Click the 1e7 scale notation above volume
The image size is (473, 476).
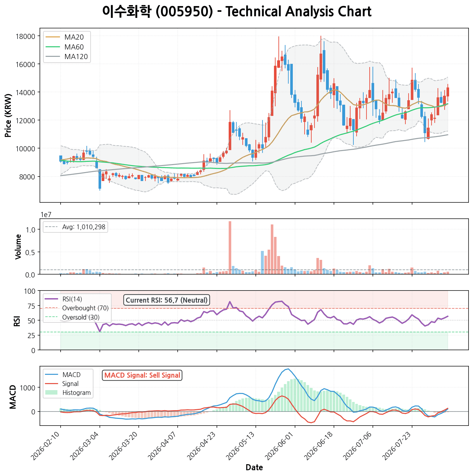click(x=46, y=215)
